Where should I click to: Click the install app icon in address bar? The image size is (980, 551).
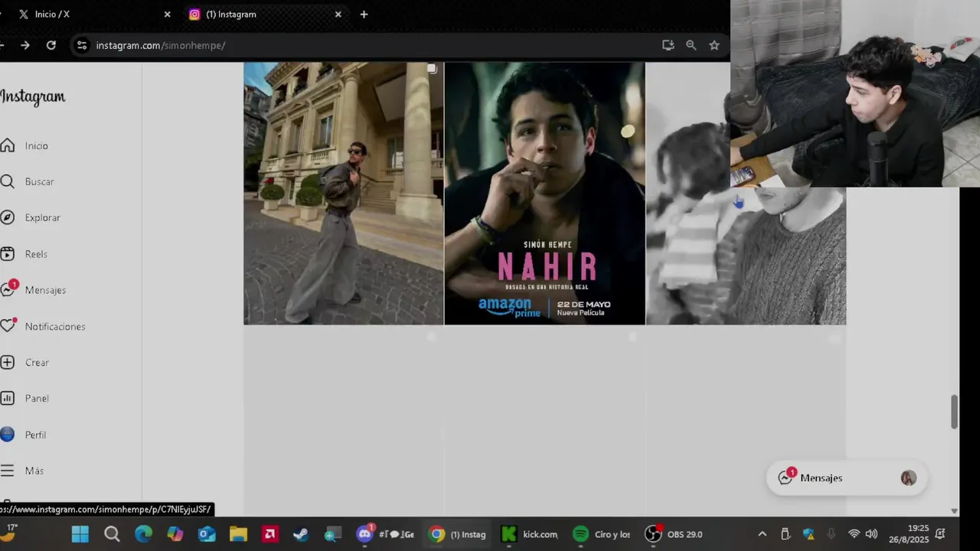point(668,45)
